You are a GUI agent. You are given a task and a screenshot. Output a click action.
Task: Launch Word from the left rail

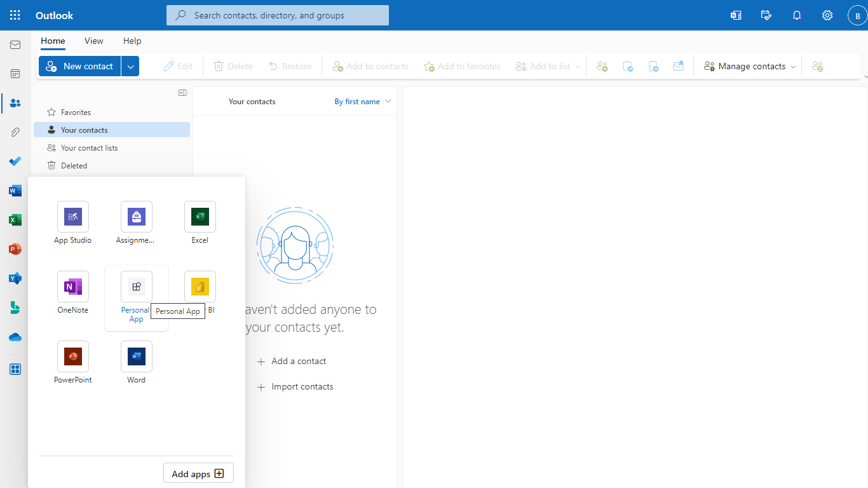coord(15,191)
